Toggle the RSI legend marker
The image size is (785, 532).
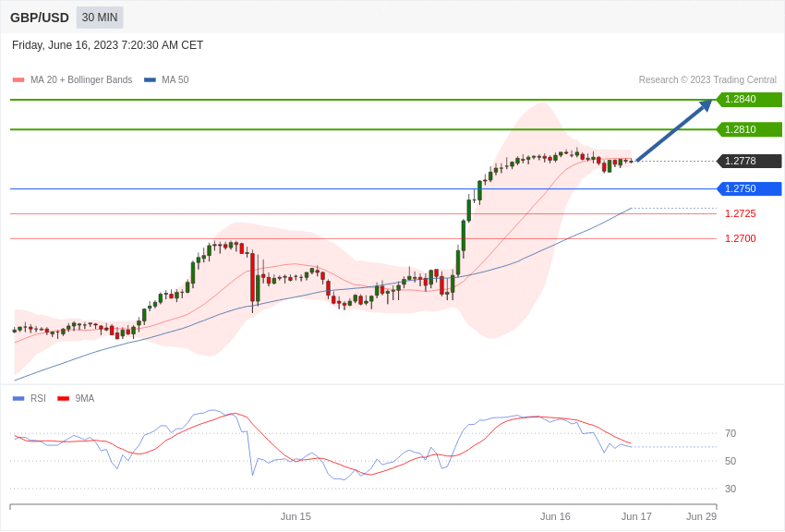tap(18, 398)
